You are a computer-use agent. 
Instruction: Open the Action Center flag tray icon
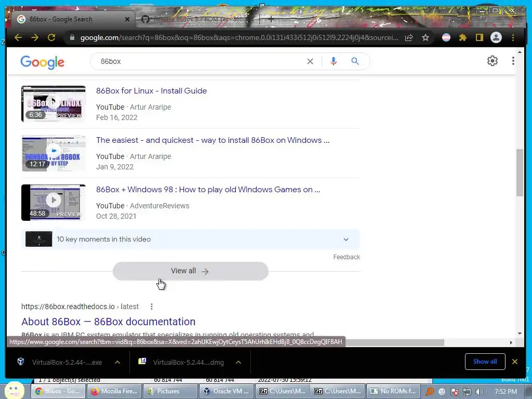454,392
